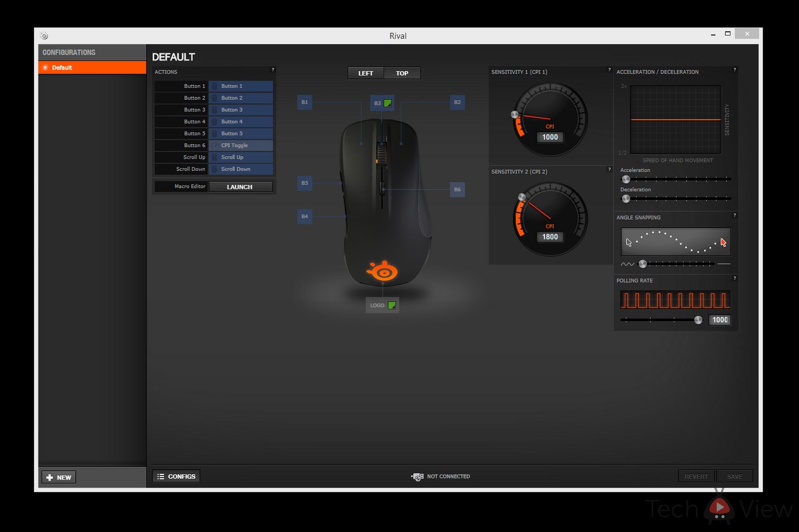This screenshot has height=532, width=799.
Task: Click the B4 side button marker
Action: pyautogui.click(x=305, y=216)
